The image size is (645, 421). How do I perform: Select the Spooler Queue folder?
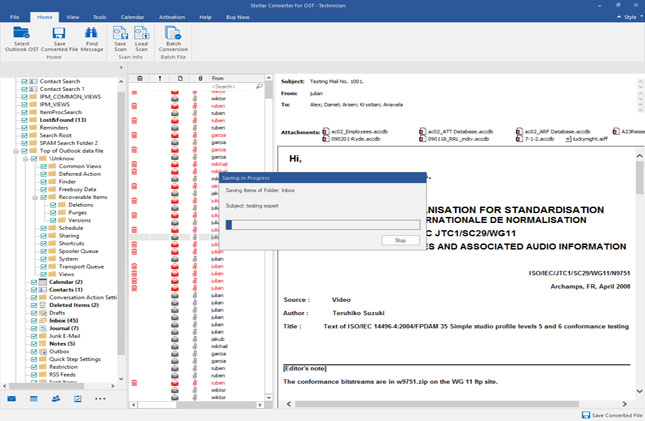point(78,251)
